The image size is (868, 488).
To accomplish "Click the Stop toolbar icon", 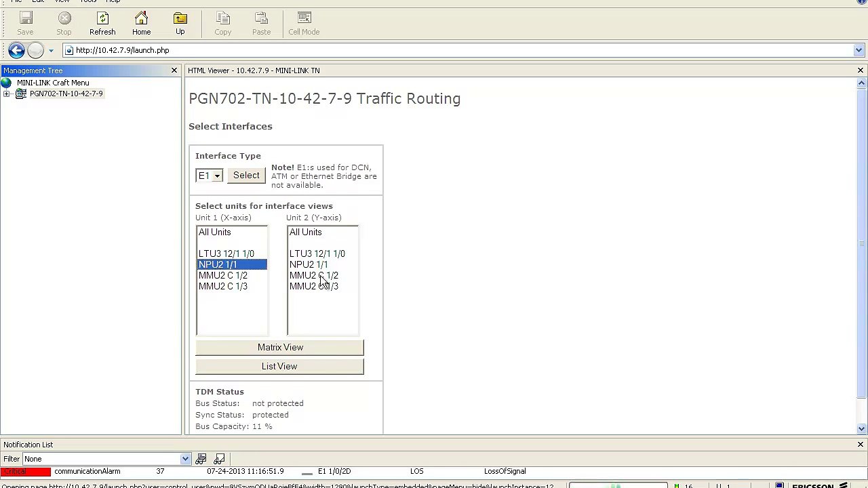I will tap(64, 23).
